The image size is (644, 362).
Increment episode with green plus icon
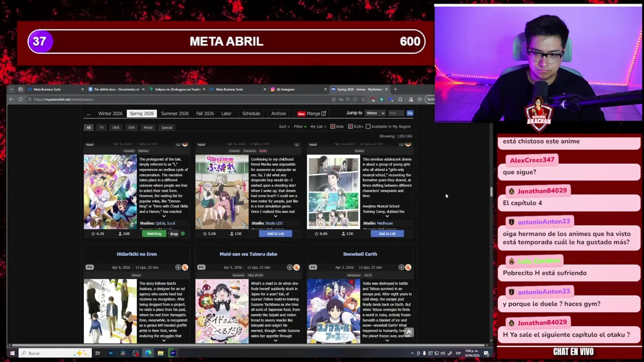click(183, 234)
